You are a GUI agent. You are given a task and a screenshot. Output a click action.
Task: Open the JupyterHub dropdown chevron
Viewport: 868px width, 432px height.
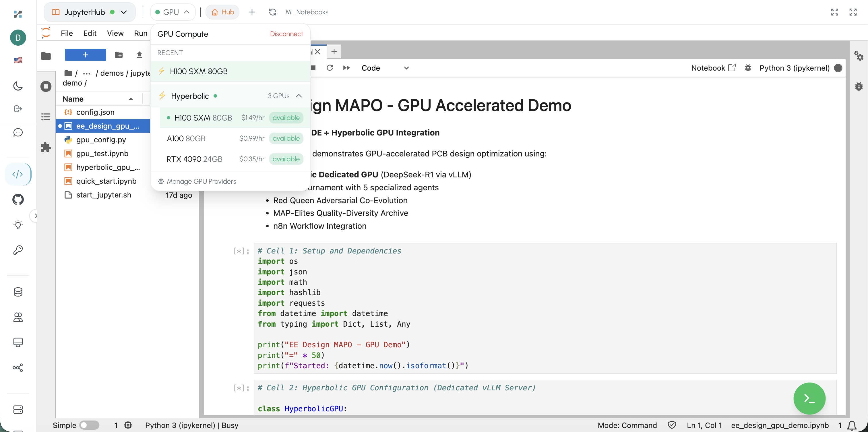pyautogui.click(x=123, y=12)
